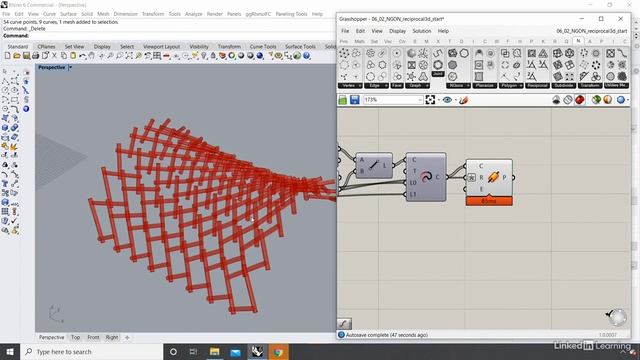Switch to the Front viewport tab

[x=93, y=338]
